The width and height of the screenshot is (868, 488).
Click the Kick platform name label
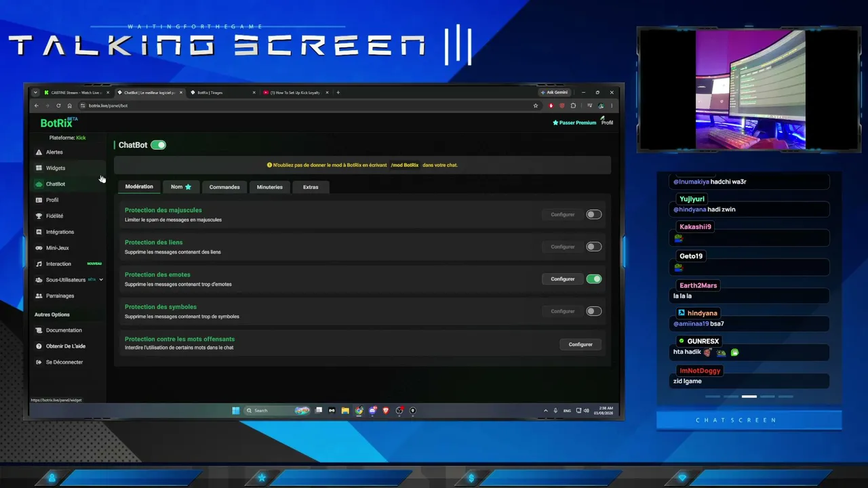click(81, 138)
